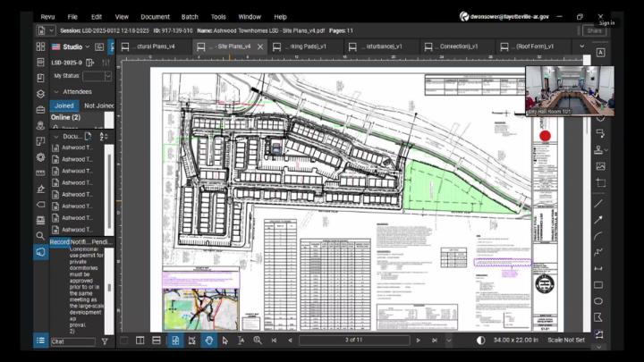Click the page number field showing 3 of 11

tap(352, 341)
